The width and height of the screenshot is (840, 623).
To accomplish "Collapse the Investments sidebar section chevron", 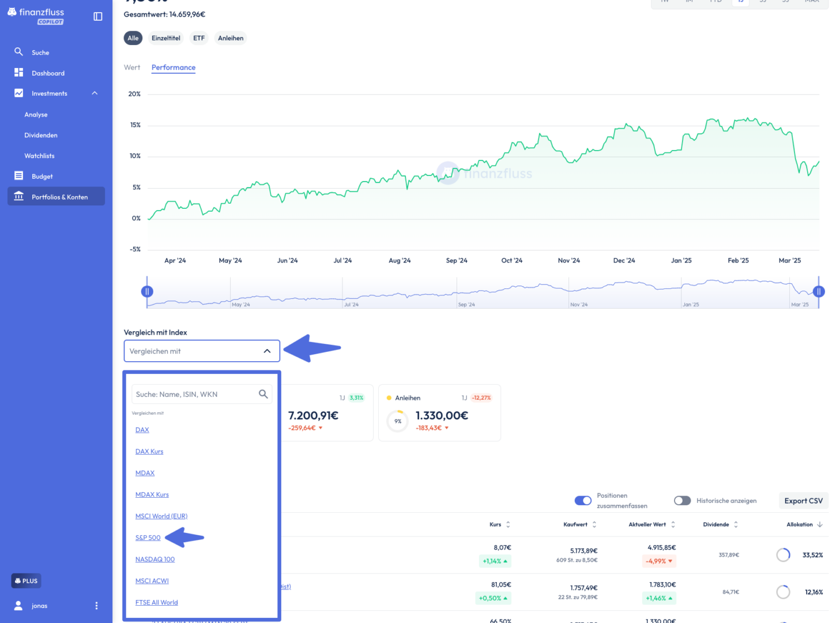I will coord(95,93).
